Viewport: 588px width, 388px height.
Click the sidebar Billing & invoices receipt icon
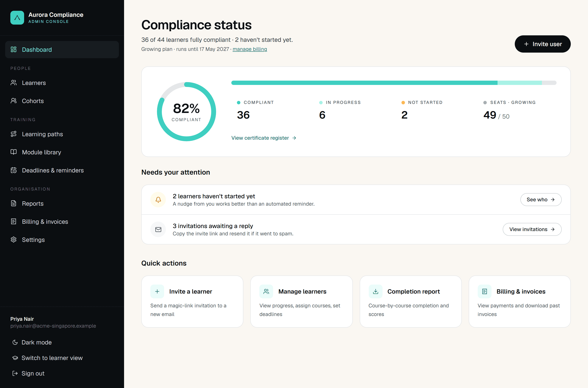(x=14, y=221)
